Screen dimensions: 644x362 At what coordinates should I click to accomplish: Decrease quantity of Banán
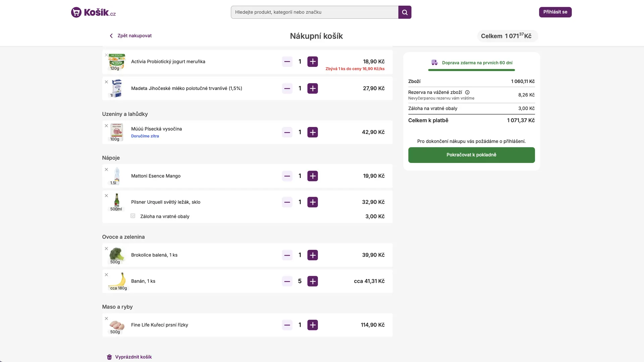287,281
